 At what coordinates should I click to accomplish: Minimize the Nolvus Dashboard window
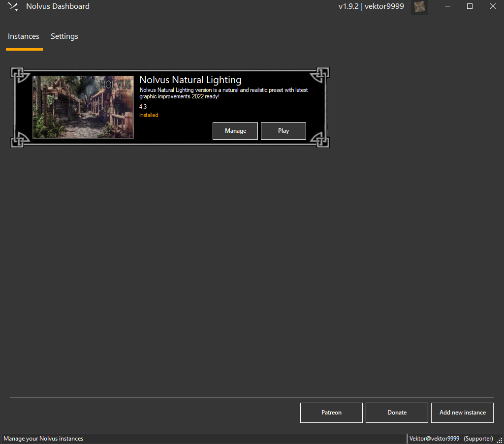coord(447,6)
